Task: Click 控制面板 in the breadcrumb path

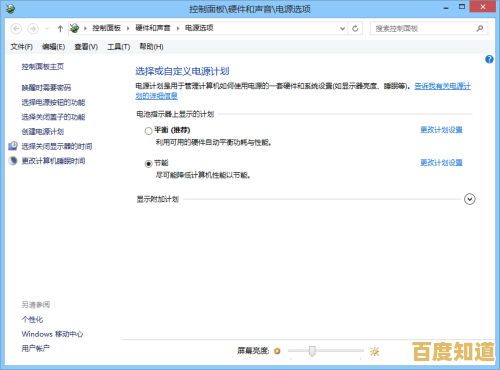Action: click(106, 28)
